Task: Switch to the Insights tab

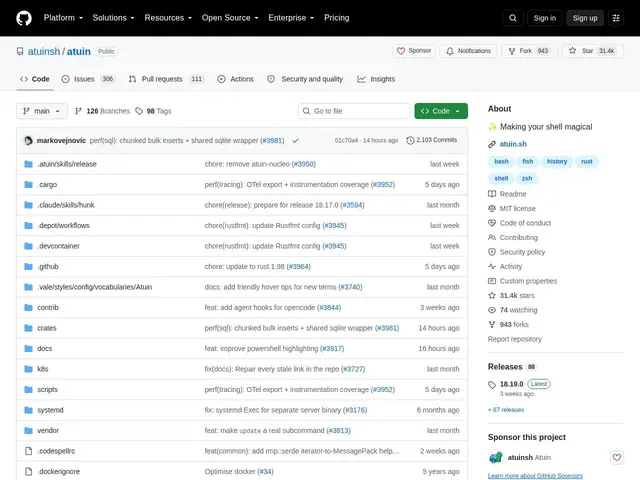Action: 376,79
